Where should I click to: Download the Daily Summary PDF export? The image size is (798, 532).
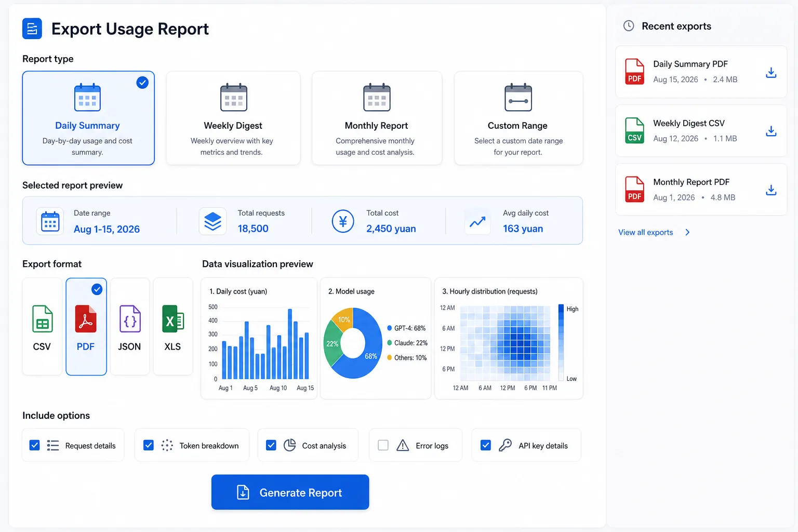(x=771, y=73)
